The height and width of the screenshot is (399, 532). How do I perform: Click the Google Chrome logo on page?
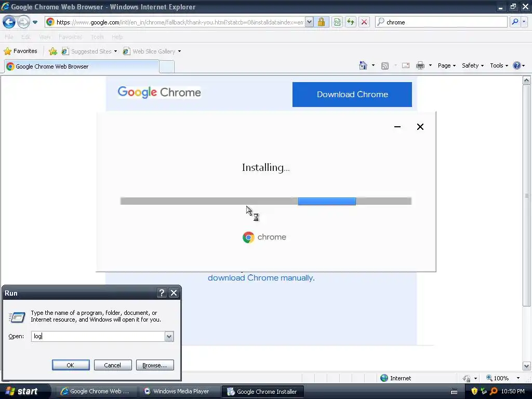[x=159, y=92]
